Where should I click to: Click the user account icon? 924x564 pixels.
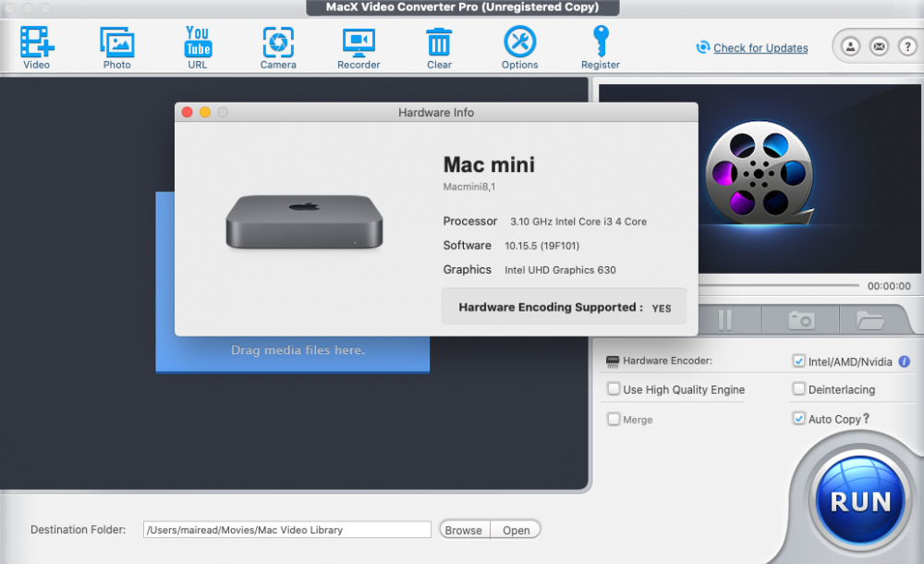850,46
